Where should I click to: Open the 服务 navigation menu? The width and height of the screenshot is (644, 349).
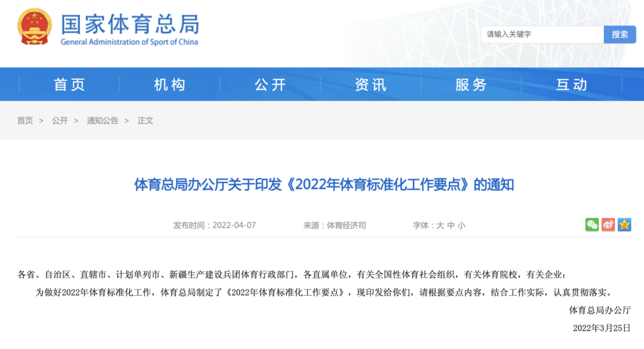(471, 84)
